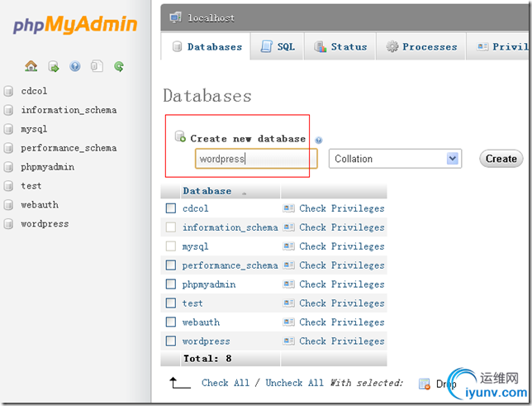Click privileges icon in mysql row
The width and height of the screenshot is (532, 406).
pyautogui.click(x=288, y=246)
